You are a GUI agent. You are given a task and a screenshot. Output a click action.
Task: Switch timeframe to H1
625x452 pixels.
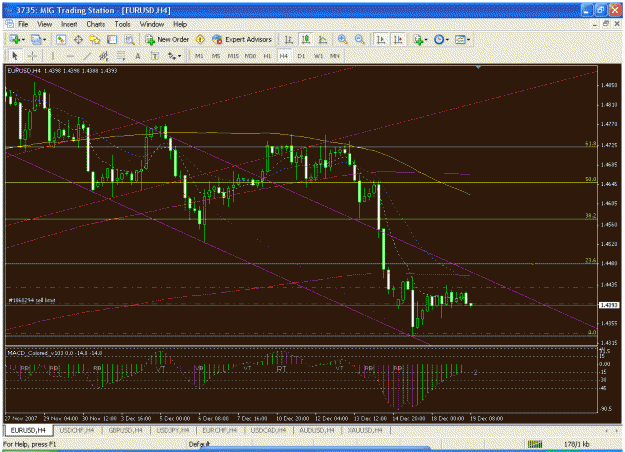tap(267, 56)
